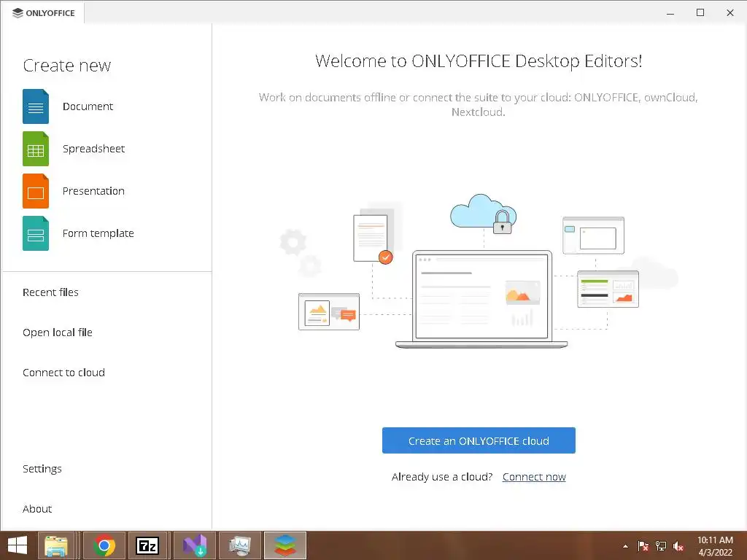Screen dimensions: 747x560
Task: Click the green Spreadsheet file icon
Action: (36, 149)
